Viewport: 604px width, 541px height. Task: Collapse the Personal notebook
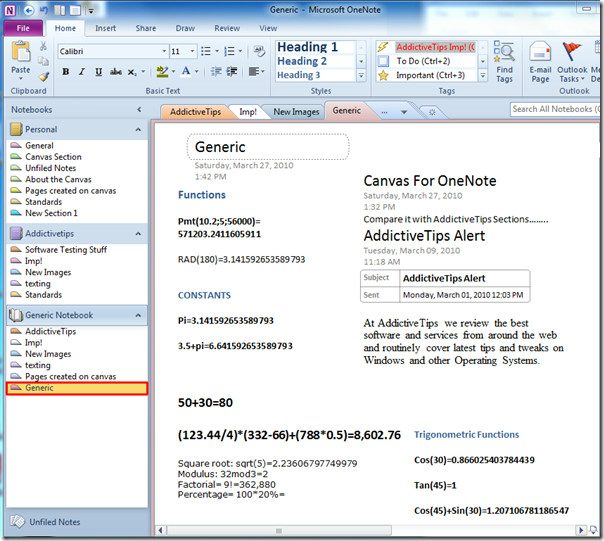(x=138, y=129)
